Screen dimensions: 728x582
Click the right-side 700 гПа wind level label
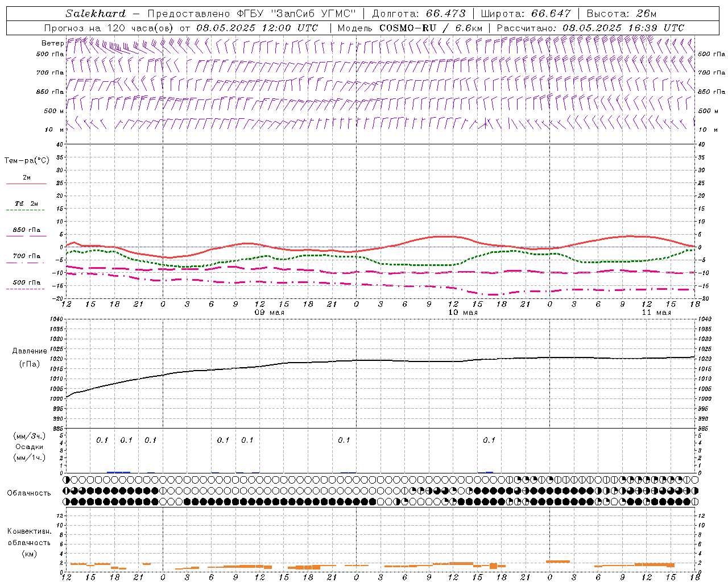(x=712, y=73)
